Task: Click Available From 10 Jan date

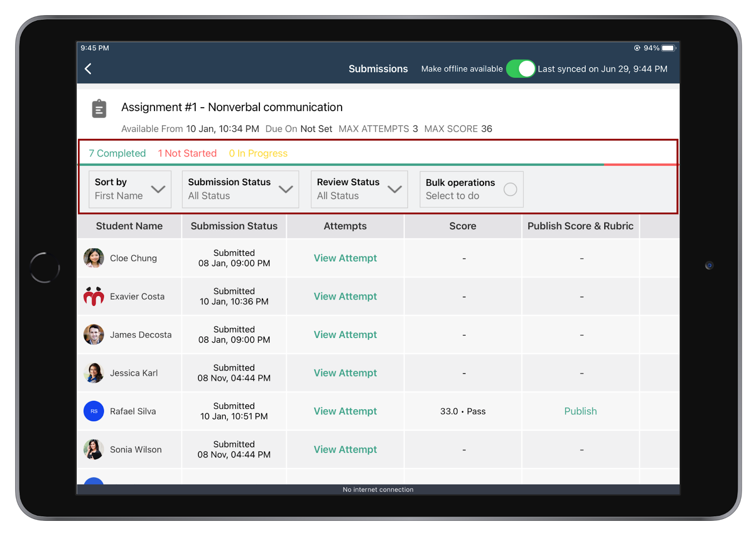Action: tap(190, 129)
